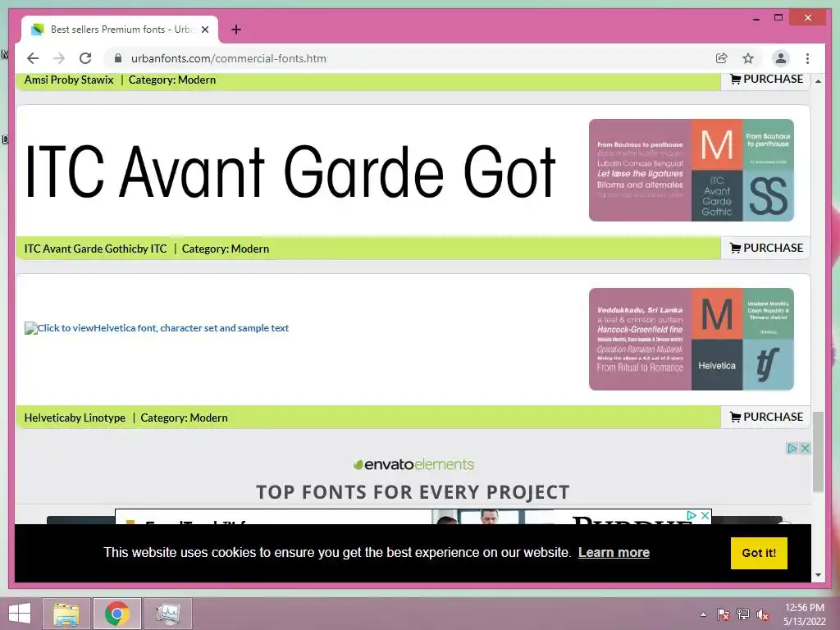Click the Chrome taskbar icon
840x630 pixels.
[x=117, y=614]
